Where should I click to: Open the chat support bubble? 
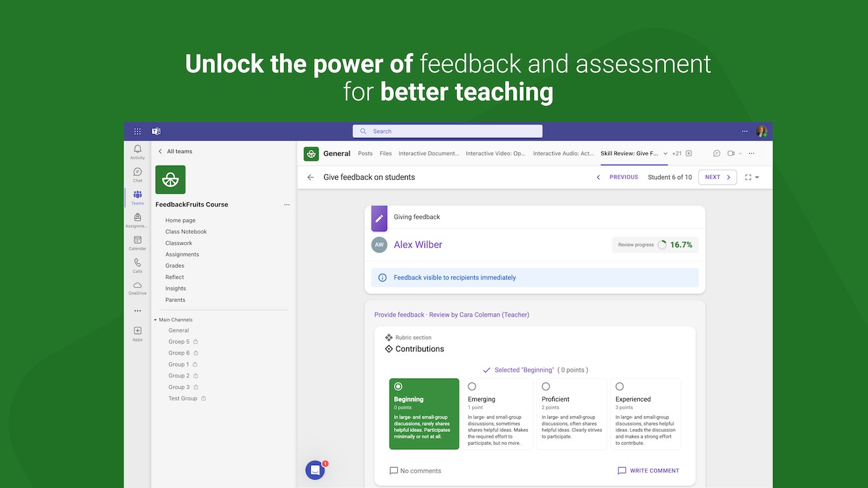click(315, 470)
